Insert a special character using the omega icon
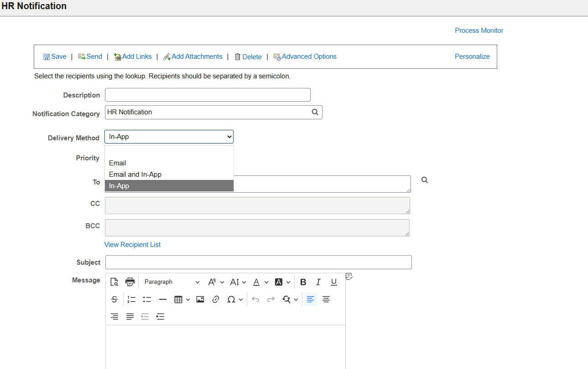Image resolution: width=588 pixels, height=369 pixels. click(x=232, y=299)
